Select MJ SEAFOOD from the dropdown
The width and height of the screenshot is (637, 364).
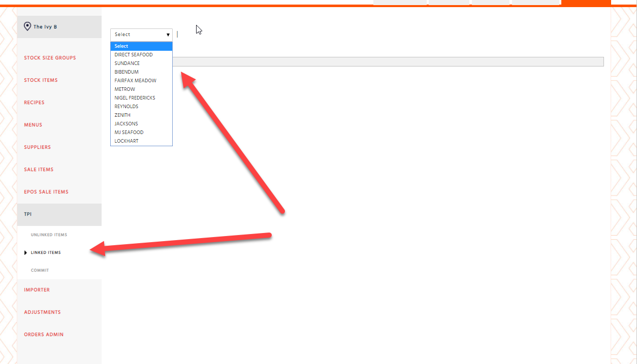[x=141, y=133]
